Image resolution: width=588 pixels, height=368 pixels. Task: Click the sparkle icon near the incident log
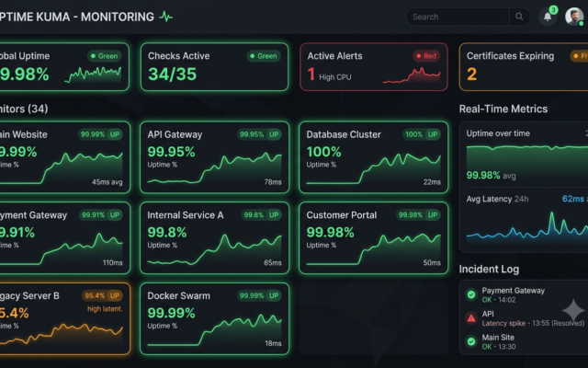(573, 311)
